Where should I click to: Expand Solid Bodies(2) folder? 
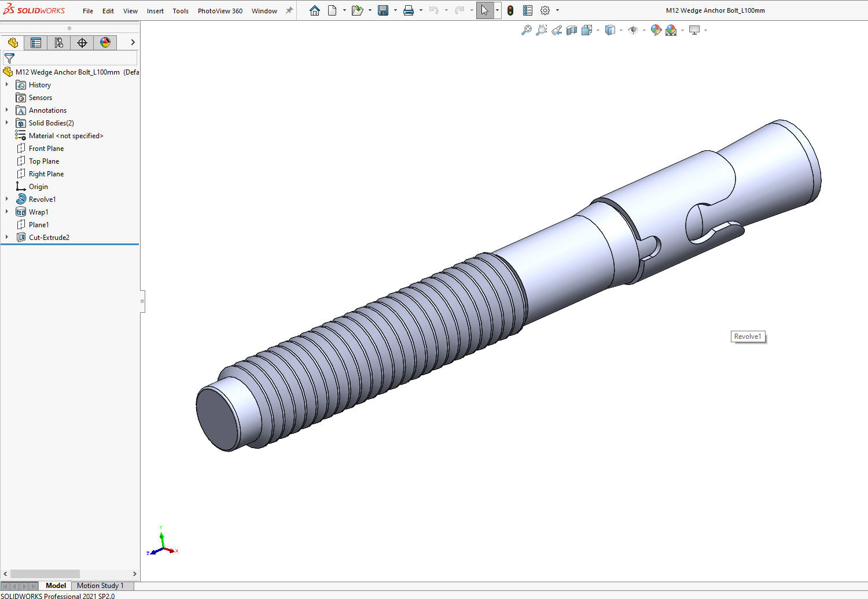click(7, 123)
